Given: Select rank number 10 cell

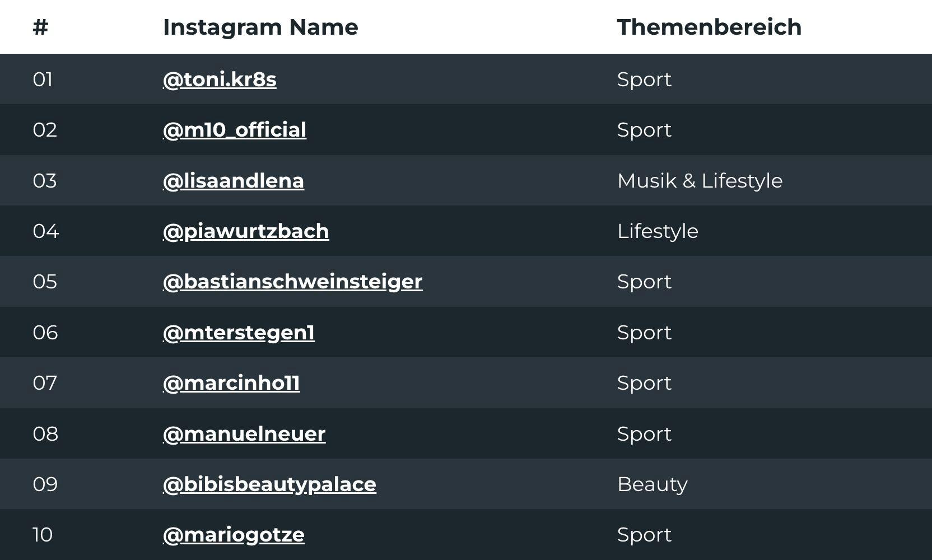Looking at the screenshot, I should pyautogui.click(x=43, y=535).
